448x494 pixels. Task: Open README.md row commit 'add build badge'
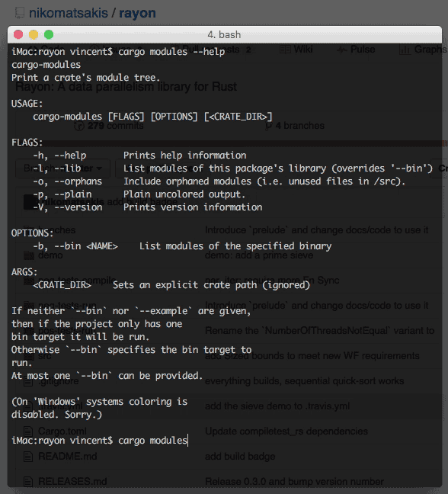coord(240,456)
